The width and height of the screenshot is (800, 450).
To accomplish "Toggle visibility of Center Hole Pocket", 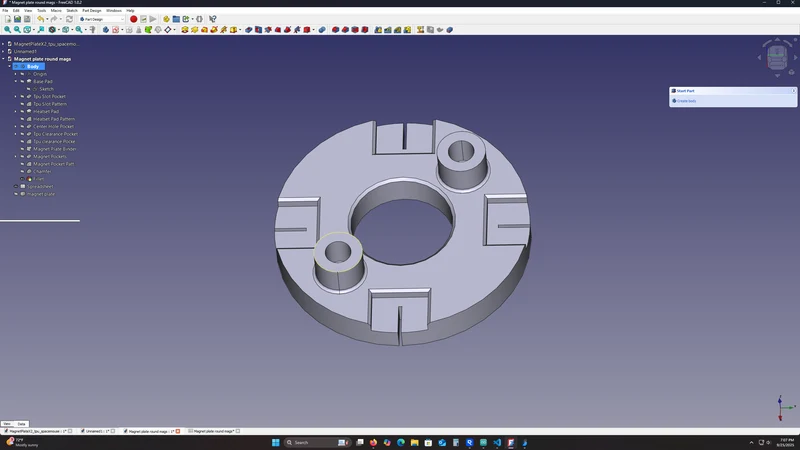I will [x=22, y=127].
